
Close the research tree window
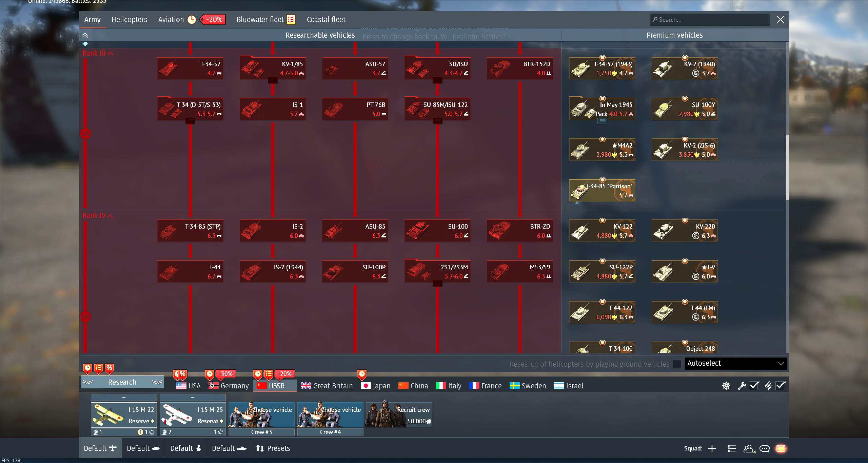click(x=781, y=20)
